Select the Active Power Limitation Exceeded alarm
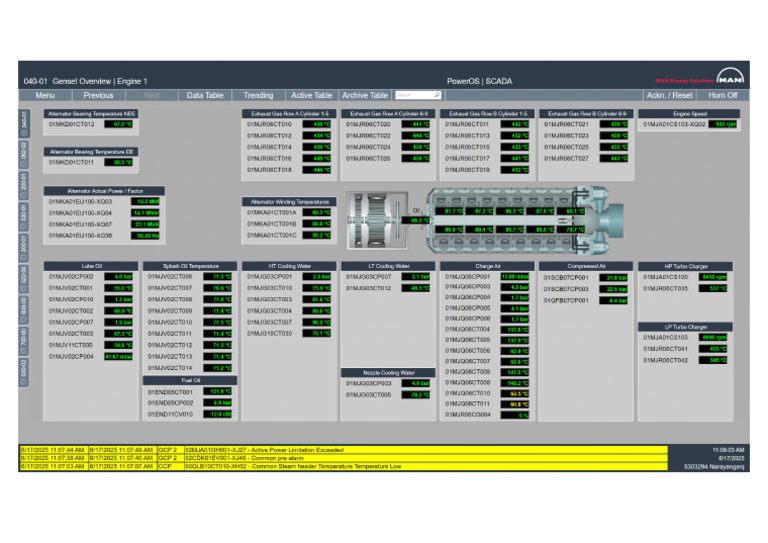 point(343,449)
